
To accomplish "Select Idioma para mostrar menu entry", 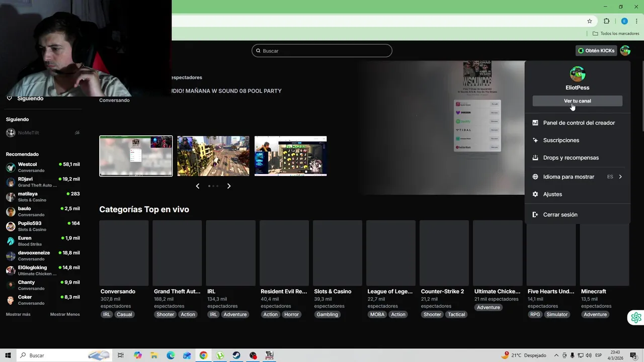I will pos(578,177).
